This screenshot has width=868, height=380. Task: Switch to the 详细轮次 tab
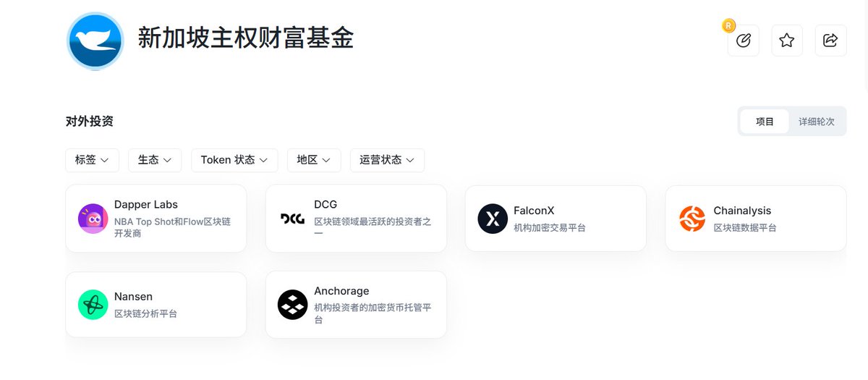tap(816, 122)
